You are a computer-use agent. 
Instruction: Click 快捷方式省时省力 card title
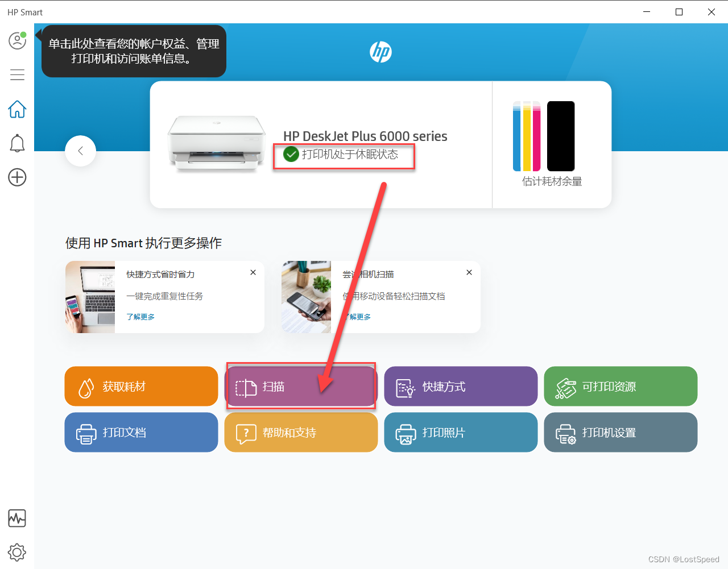click(160, 274)
